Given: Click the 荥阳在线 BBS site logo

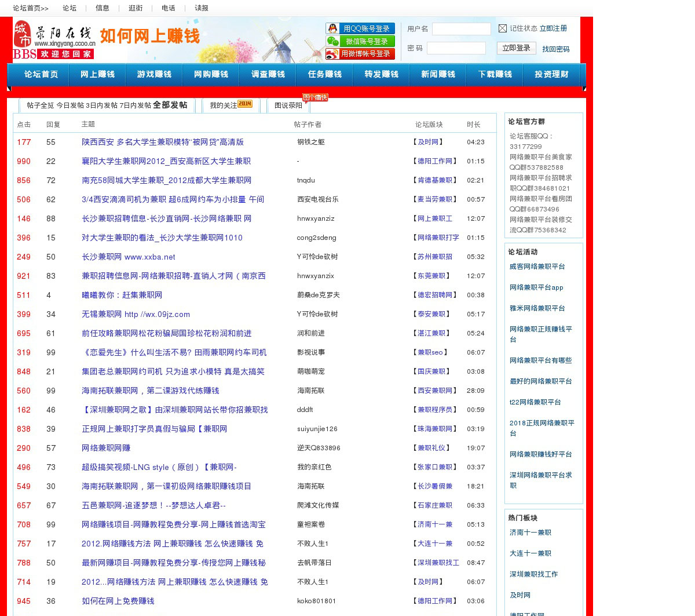Looking at the screenshot, I should click(x=54, y=39).
